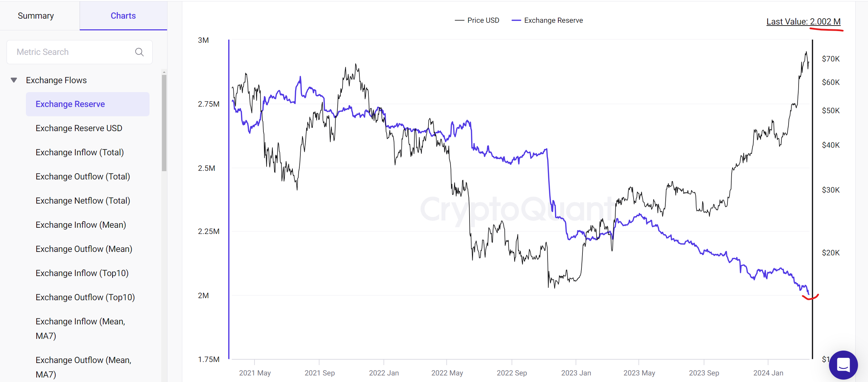Select Exchange Outflow (Mean) metric
868x382 pixels.
click(x=84, y=249)
